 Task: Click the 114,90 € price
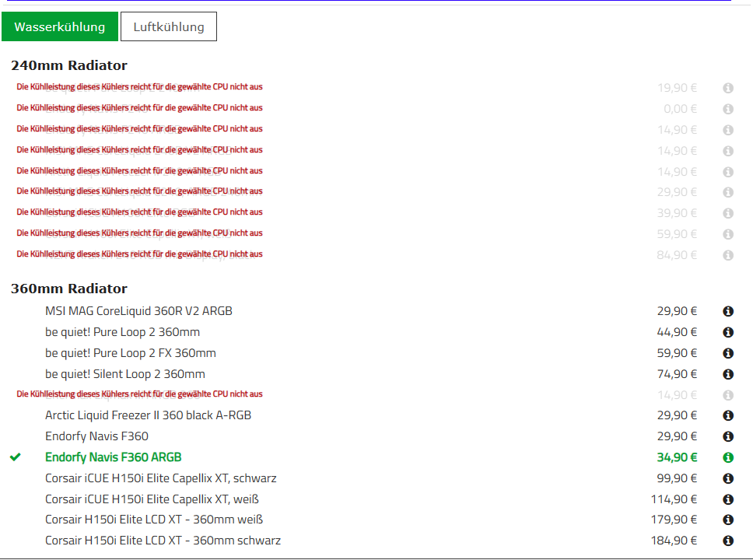pos(674,499)
